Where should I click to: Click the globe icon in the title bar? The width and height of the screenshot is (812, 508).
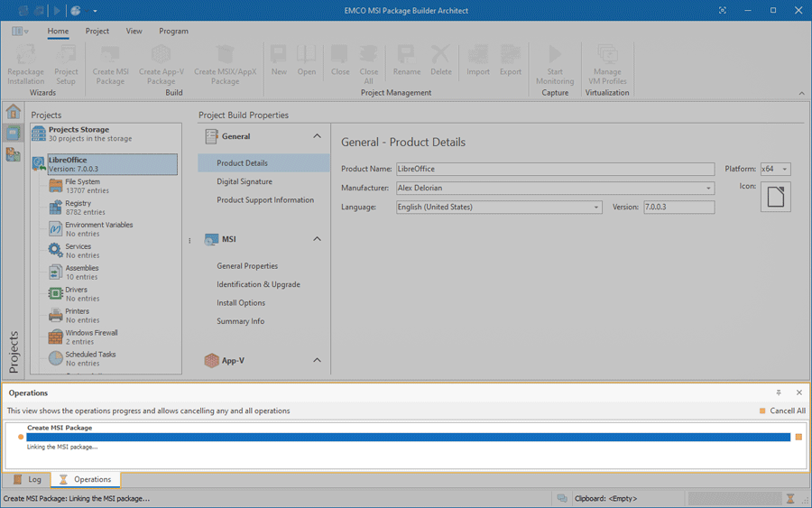(76, 10)
